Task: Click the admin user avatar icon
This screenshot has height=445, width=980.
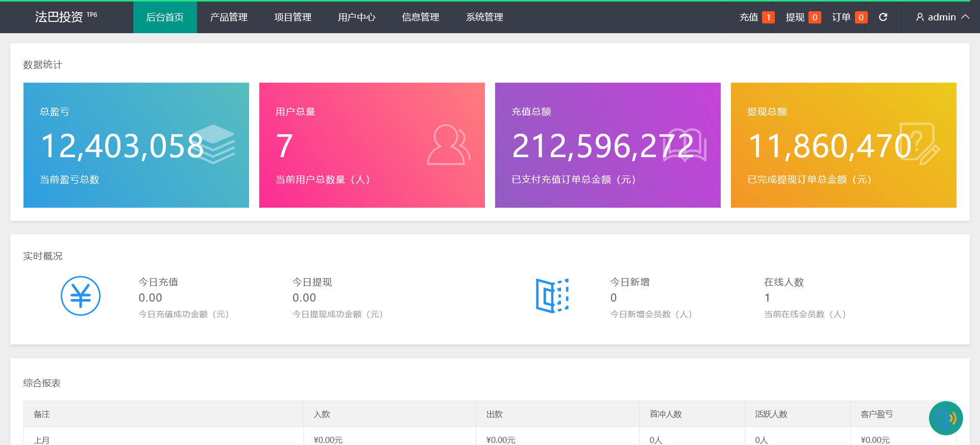Action: 920,17
